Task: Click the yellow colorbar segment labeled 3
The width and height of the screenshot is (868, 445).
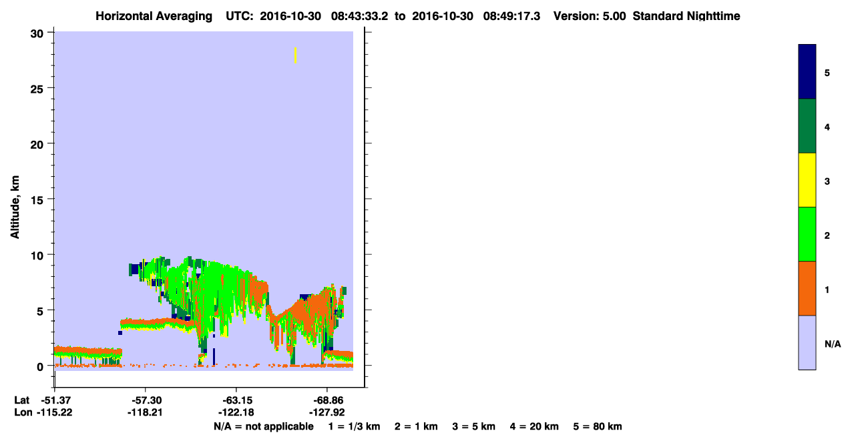Action: [x=807, y=180]
